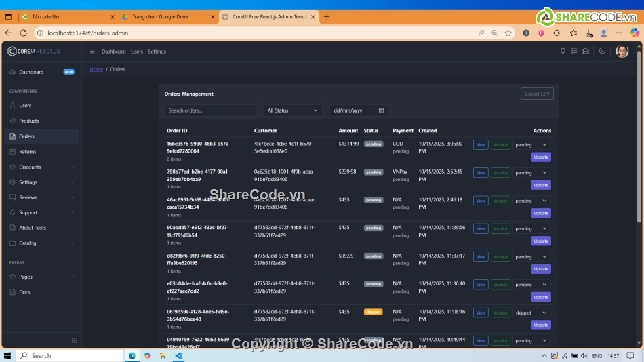Open the notifications bell icon
644x362 pixels.
(x=563, y=51)
